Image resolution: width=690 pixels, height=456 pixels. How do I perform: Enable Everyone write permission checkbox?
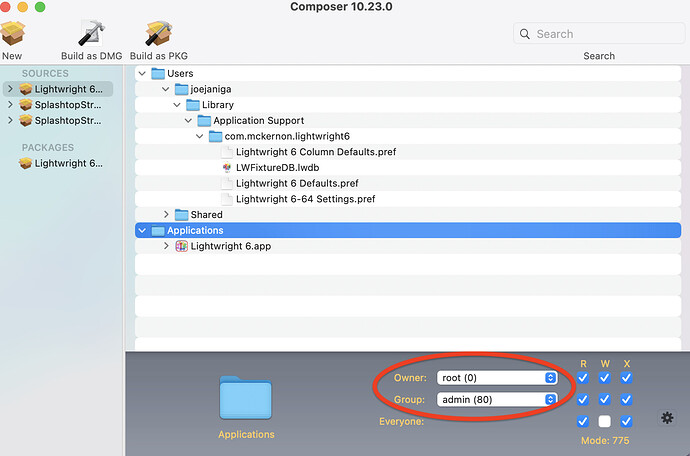[605, 421]
